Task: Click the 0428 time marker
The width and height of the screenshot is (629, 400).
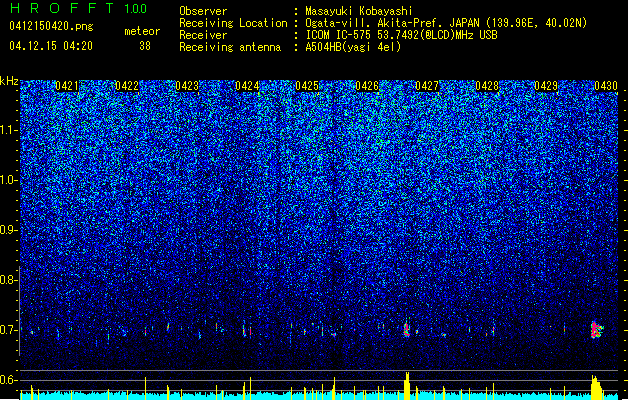Action: [487, 86]
